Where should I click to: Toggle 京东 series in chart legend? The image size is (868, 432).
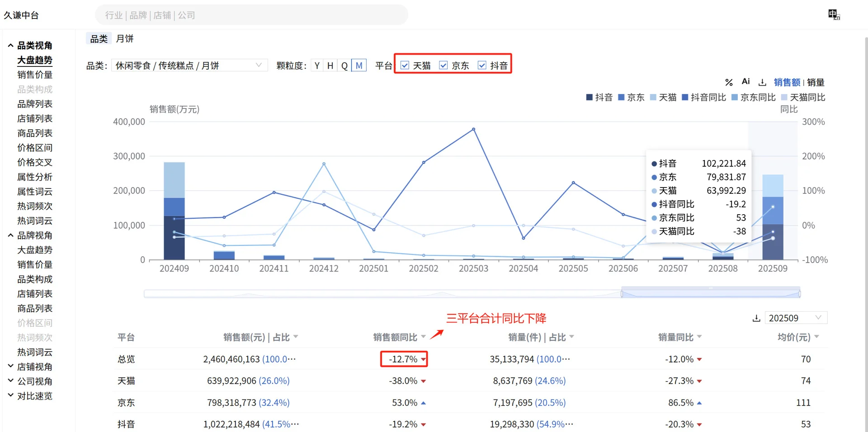(x=631, y=97)
